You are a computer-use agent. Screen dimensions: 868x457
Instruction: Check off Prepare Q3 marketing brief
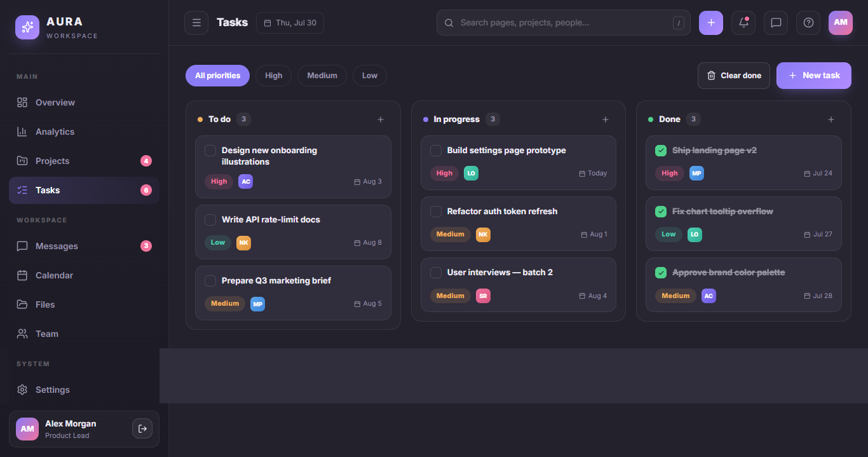pyautogui.click(x=210, y=281)
